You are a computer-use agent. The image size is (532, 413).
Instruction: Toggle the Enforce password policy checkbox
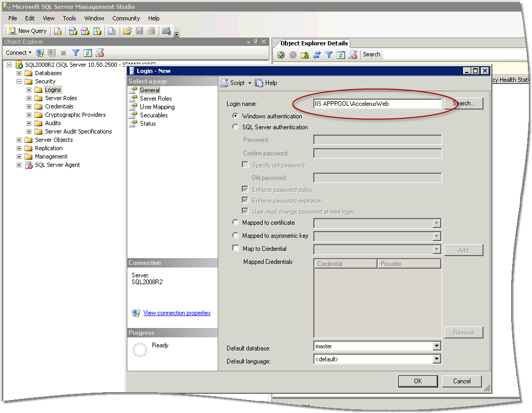(245, 189)
